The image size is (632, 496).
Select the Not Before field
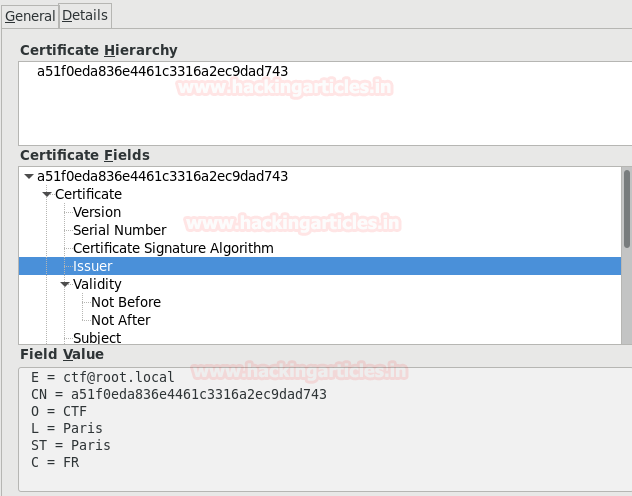coord(126,303)
